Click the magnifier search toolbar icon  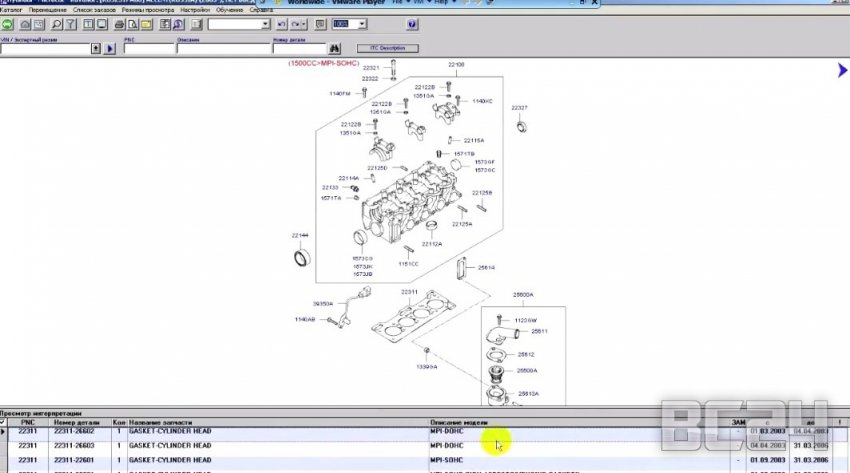(x=57, y=23)
